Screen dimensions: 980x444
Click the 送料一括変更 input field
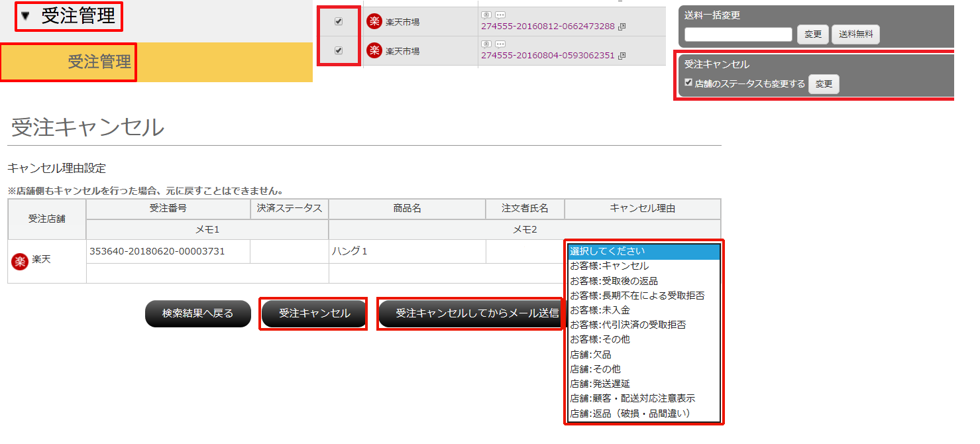738,34
